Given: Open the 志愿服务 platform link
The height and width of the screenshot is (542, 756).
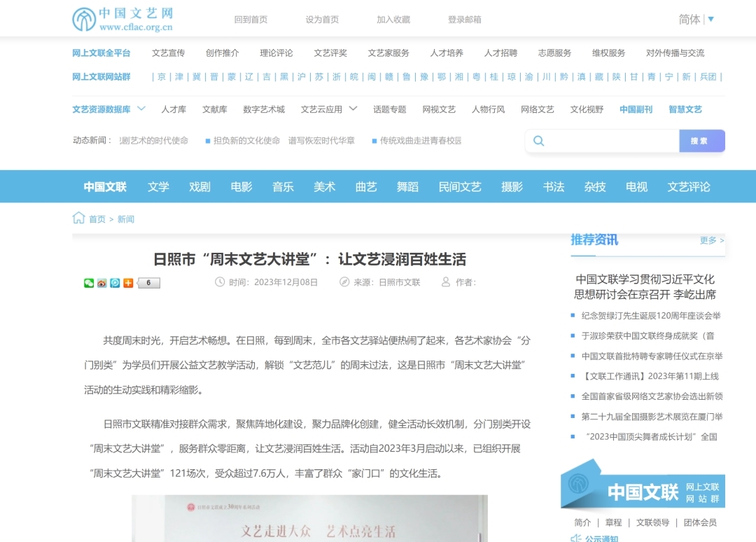Looking at the screenshot, I should [x=555, y=53].
